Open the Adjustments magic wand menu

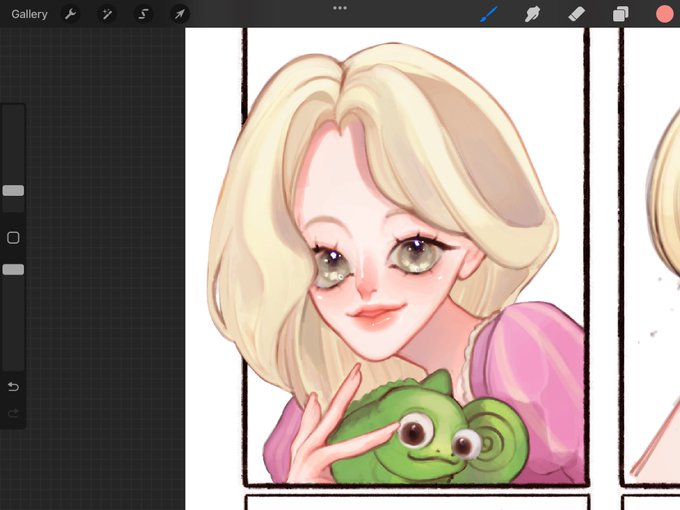click(x=107, y=14)
